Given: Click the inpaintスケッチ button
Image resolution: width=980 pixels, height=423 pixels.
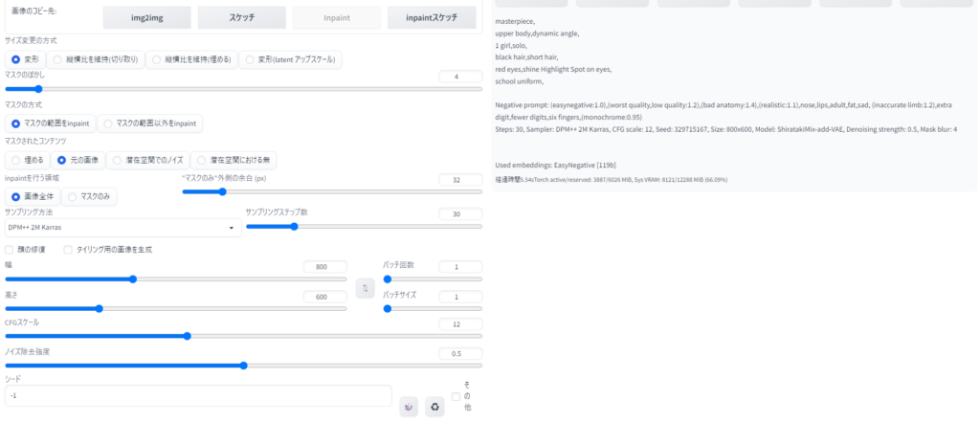Looking at the screenshot, I should tap(432, 17).
